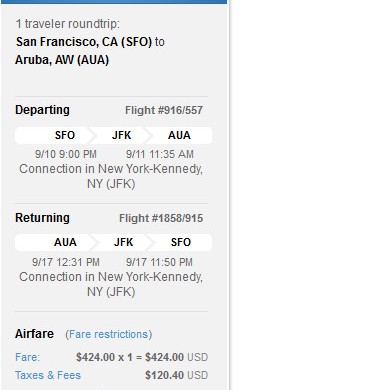The width and height of the screenshot is (379, 390).
Task: Click the Fare: link
Action: pyautogui.click(x=27, y=357)
